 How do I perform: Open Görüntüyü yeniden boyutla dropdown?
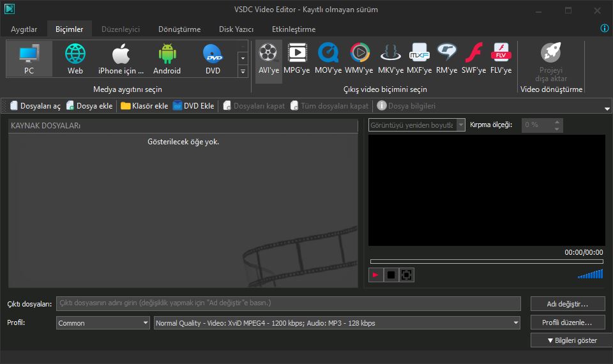tap(461, 125)
